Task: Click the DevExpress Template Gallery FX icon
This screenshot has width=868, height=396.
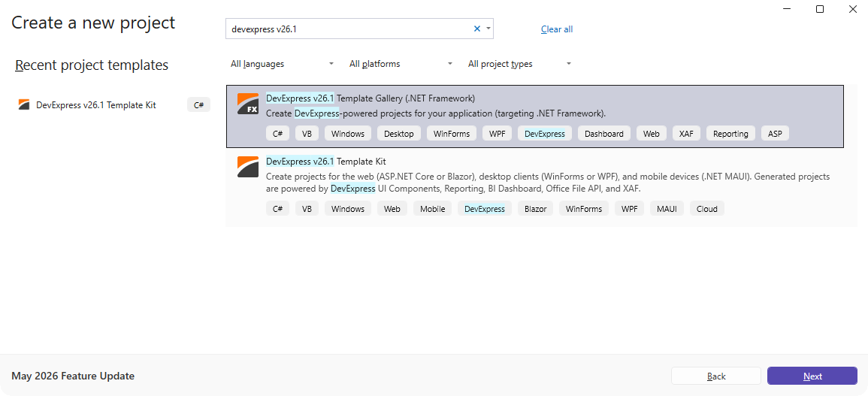Action: click(x=248, y=104)
